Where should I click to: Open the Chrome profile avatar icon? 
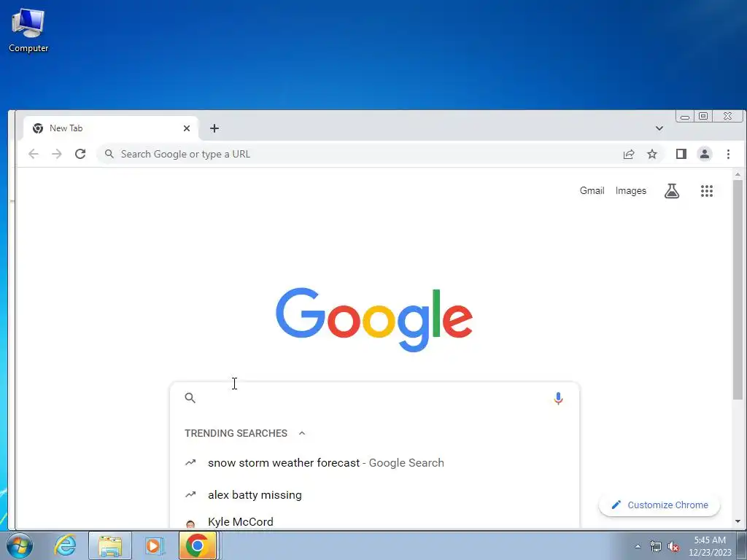coord(705,154)
